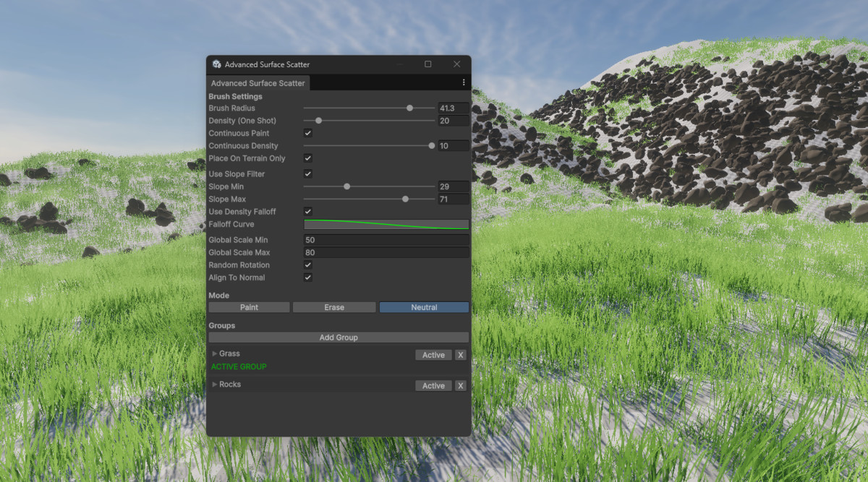
Task: Open the three-dot options menu
Action: coord(464,82)
